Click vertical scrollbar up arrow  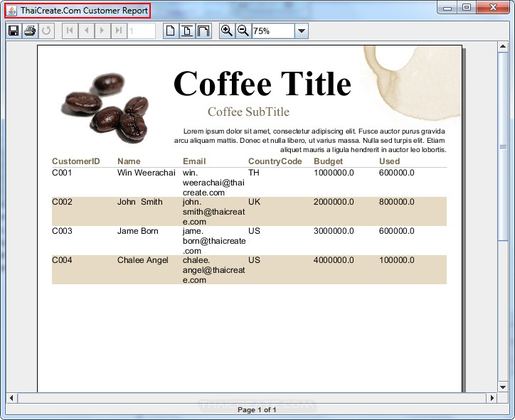(503, 47)
